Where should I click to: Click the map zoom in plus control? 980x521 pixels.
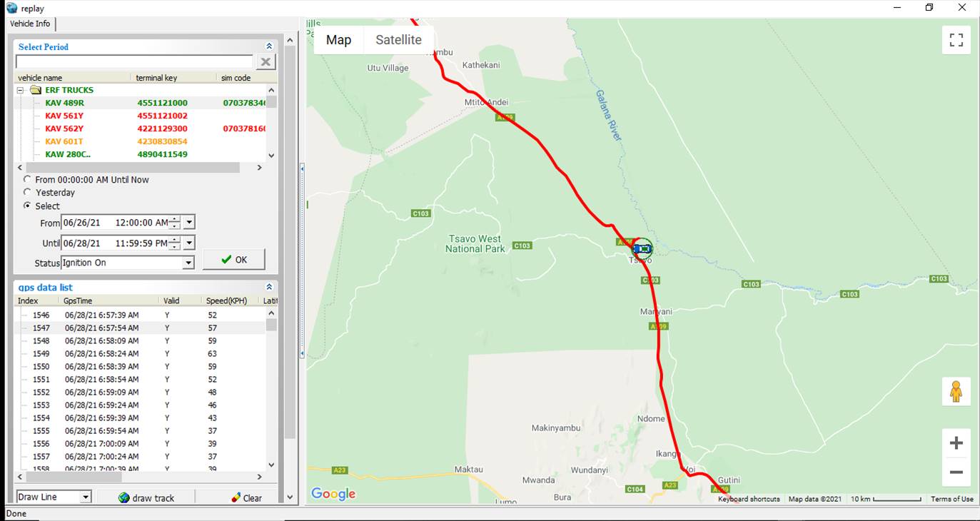click(x=956, y=441)
